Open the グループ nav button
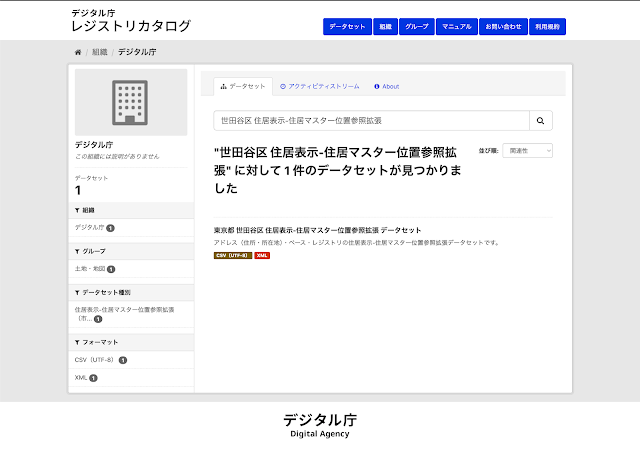 417,27
